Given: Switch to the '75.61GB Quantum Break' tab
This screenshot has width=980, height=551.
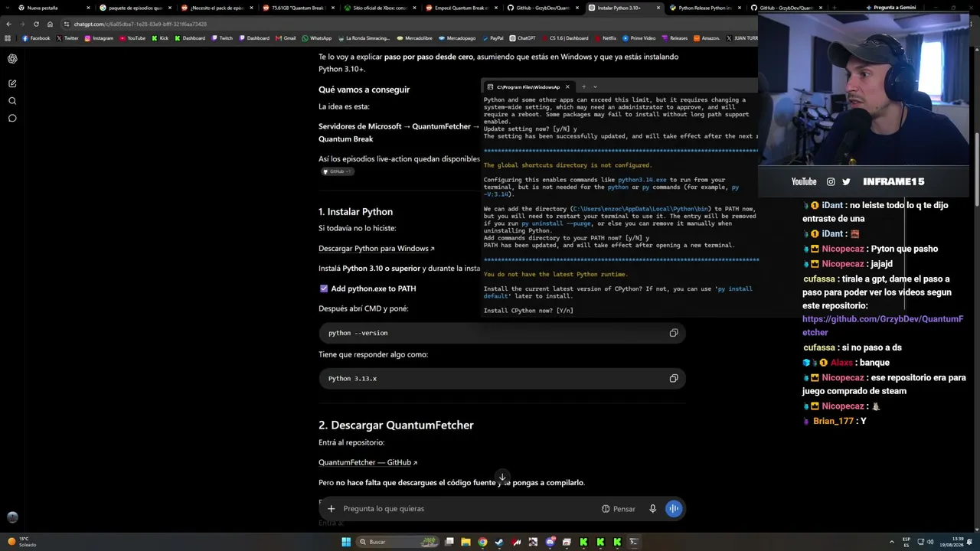Looking at the screenshot, I should click(297, 8).
